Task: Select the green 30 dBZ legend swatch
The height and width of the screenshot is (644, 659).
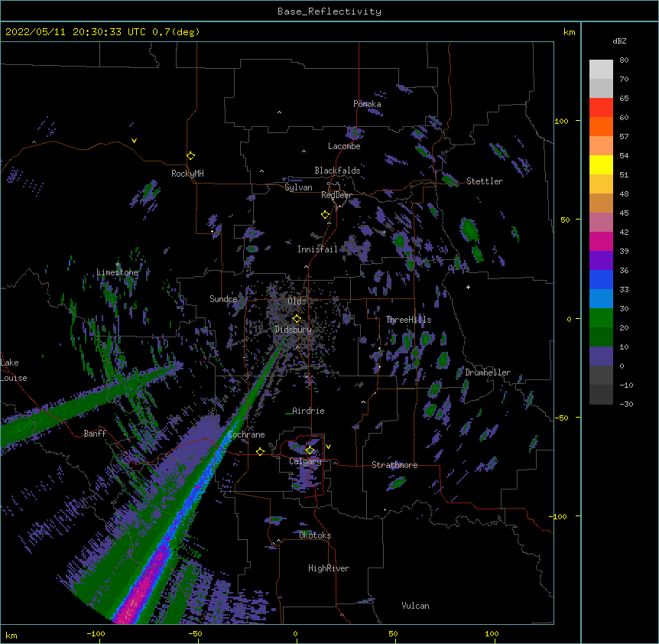Action: point(601,318)
